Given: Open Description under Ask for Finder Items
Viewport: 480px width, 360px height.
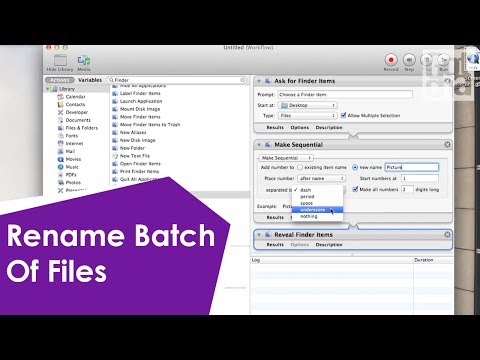Looking at the screenshot, I should point(329,128).
